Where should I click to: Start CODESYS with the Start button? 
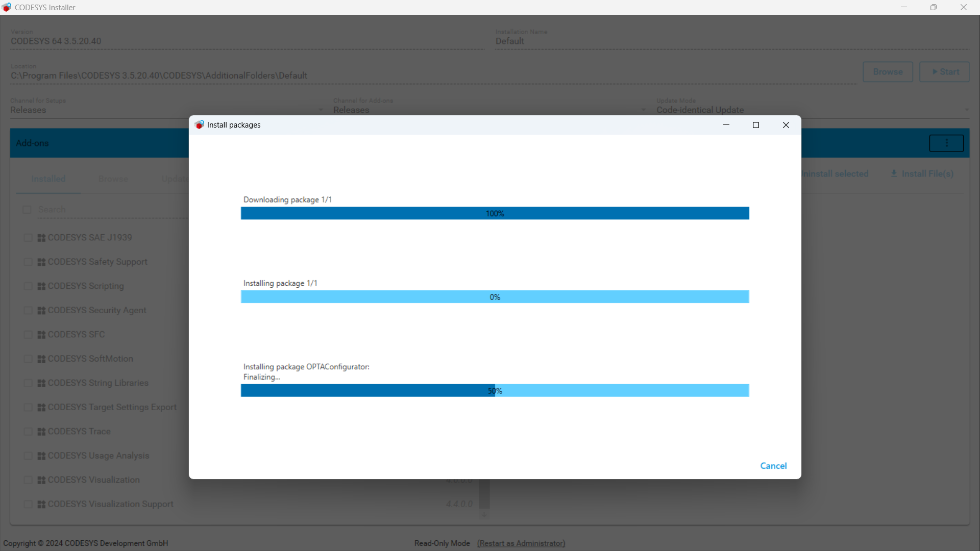(944, 72)
